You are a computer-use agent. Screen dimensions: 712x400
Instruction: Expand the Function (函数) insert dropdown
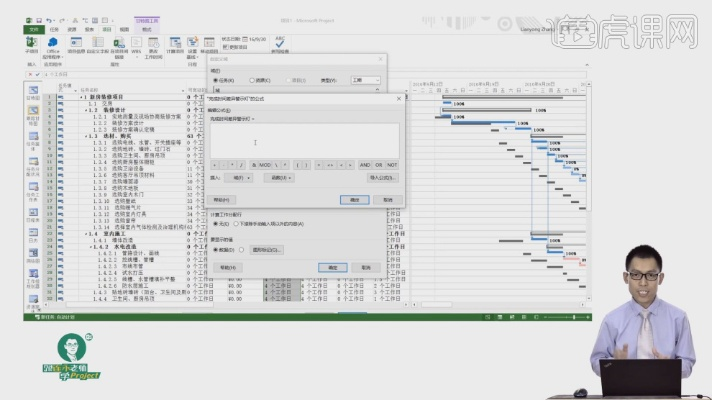[280, 177]
